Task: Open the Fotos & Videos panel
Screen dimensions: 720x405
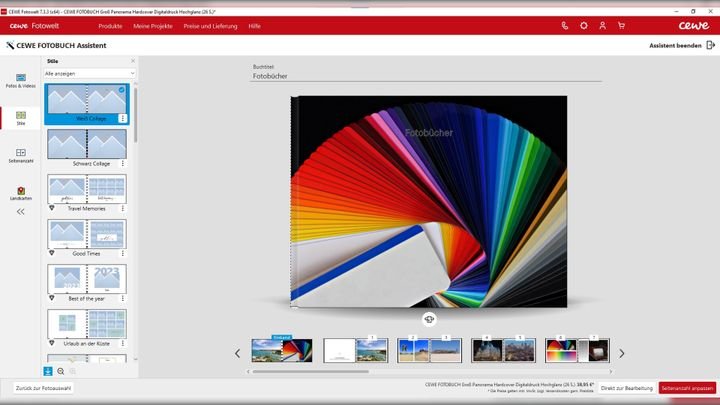Action: (20, 80)
